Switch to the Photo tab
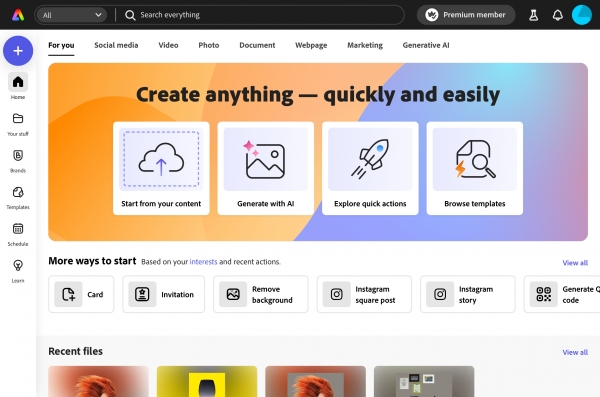600x397 pixels. coord(209,45)
